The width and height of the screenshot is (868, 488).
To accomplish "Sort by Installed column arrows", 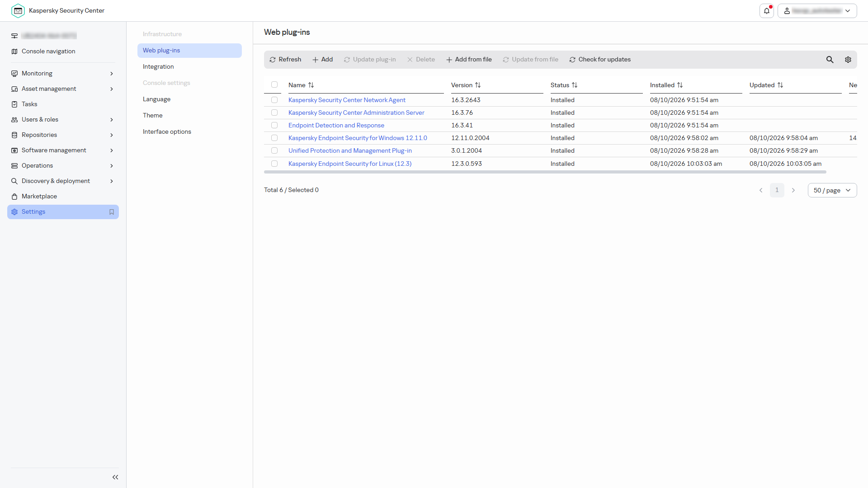I will coord(680,85).
